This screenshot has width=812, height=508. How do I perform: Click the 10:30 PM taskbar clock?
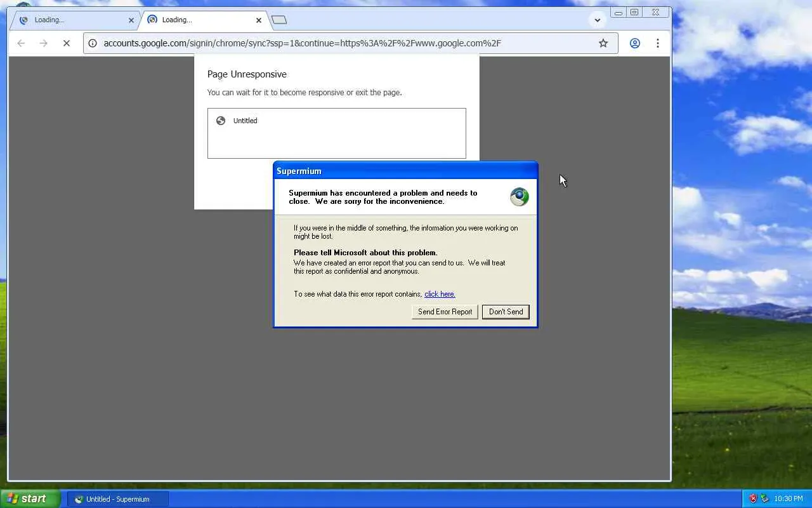788,499
